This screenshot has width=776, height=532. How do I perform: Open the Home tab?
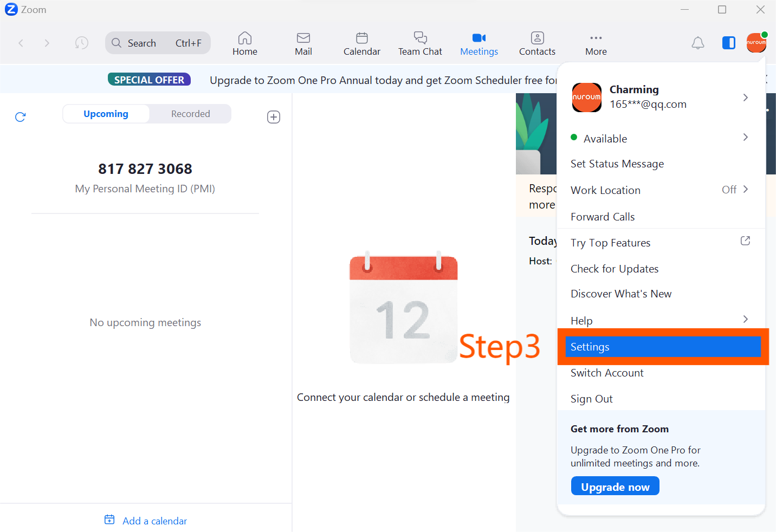(x=245, y=44)
